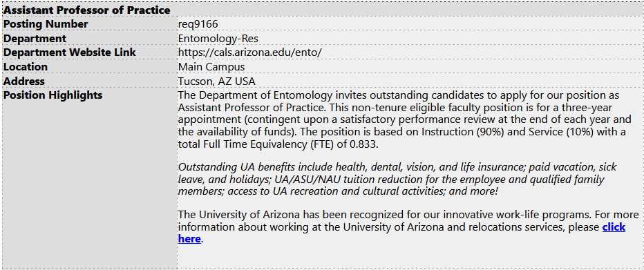This screenshot has height=270, width=644.
Task: Select the Department Website Link label
Action: click(x=69, y=52)
